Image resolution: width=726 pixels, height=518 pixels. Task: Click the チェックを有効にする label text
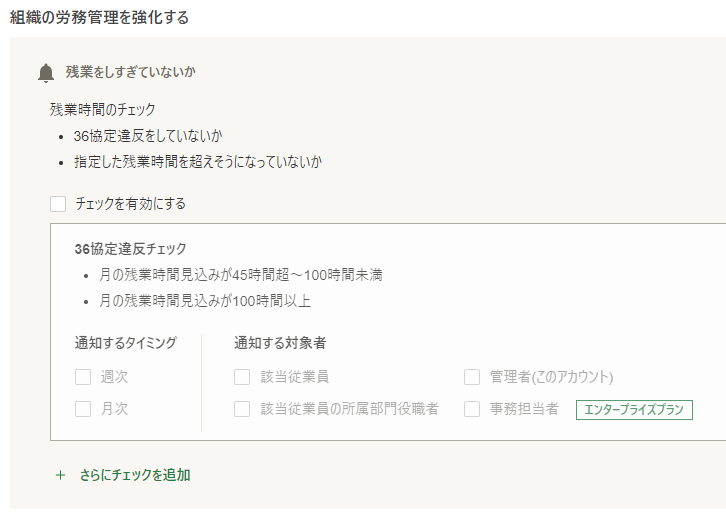131,204
